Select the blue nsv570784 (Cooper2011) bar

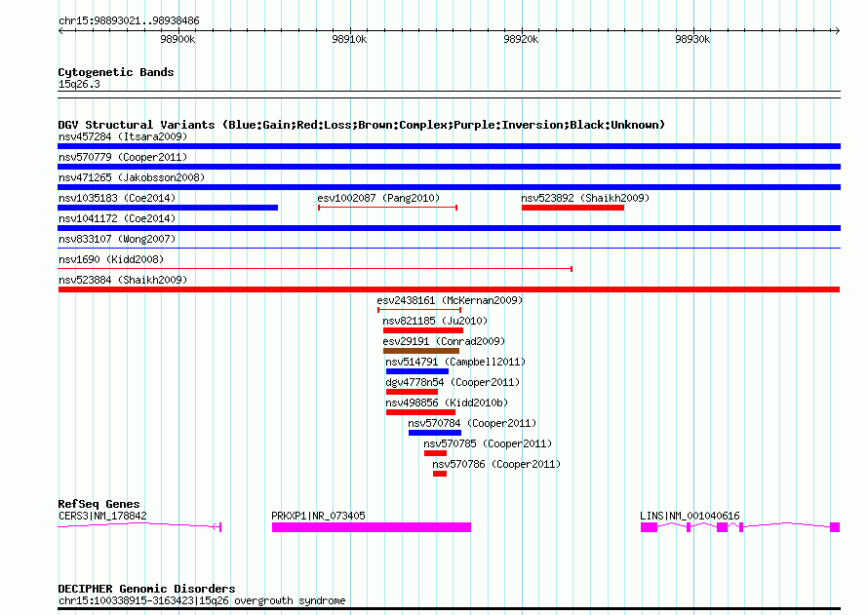click(434, 433)
